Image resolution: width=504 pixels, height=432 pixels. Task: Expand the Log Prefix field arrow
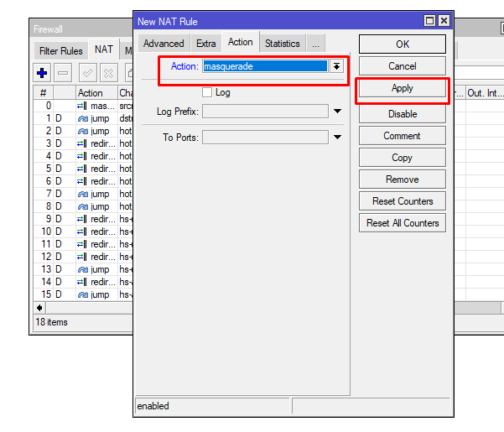coord(337,112)
